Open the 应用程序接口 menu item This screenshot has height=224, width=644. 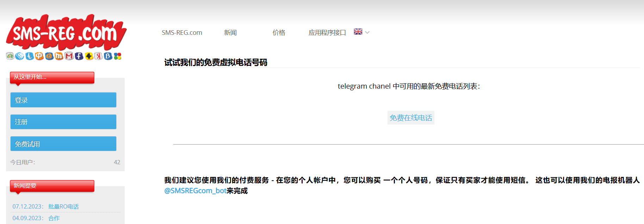click(327, 33)
